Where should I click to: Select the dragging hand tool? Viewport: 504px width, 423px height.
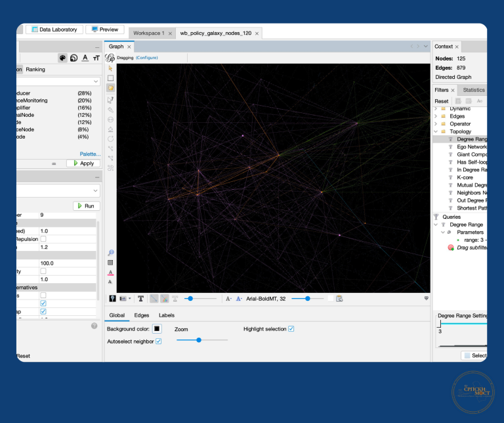110,87
